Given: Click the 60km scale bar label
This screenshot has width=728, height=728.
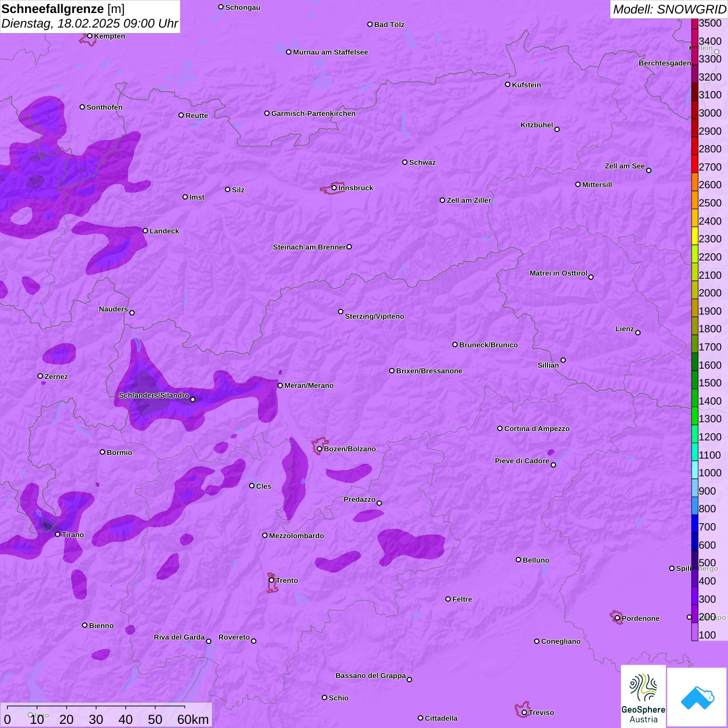Looking at the screenshot, I should coord(193,719).
